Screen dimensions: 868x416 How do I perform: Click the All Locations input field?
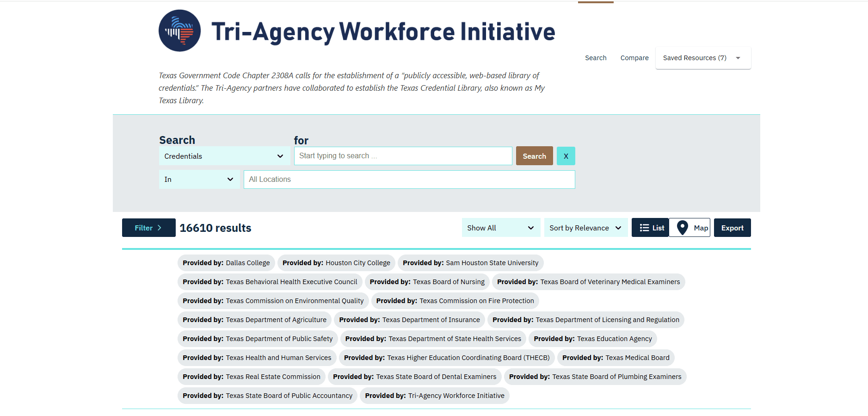pos(409,180)
